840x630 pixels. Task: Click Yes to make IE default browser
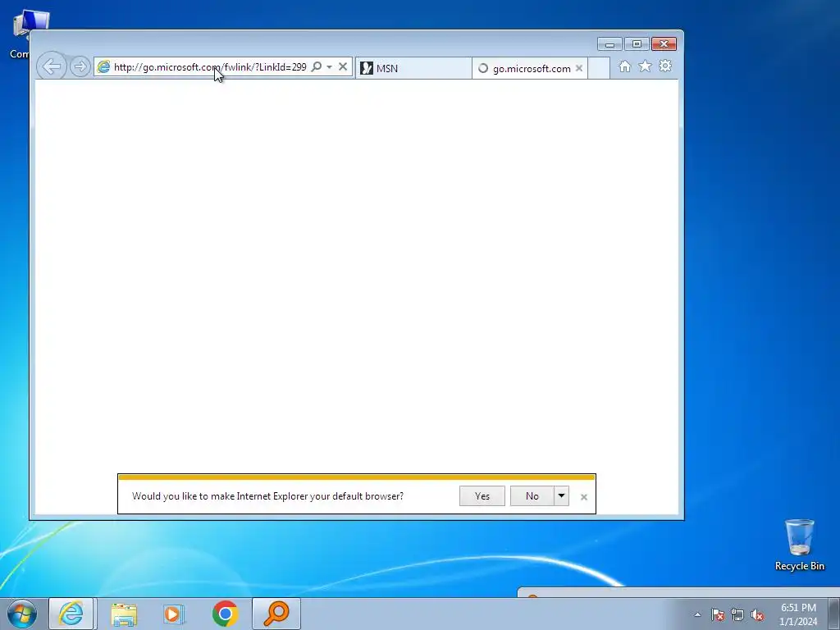(x=482, y=496)
